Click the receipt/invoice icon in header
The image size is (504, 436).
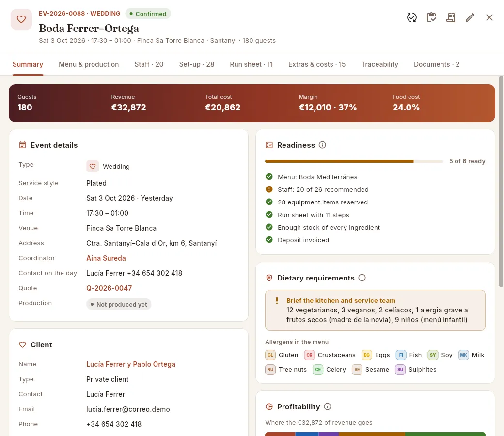click(x=451, y=17)
